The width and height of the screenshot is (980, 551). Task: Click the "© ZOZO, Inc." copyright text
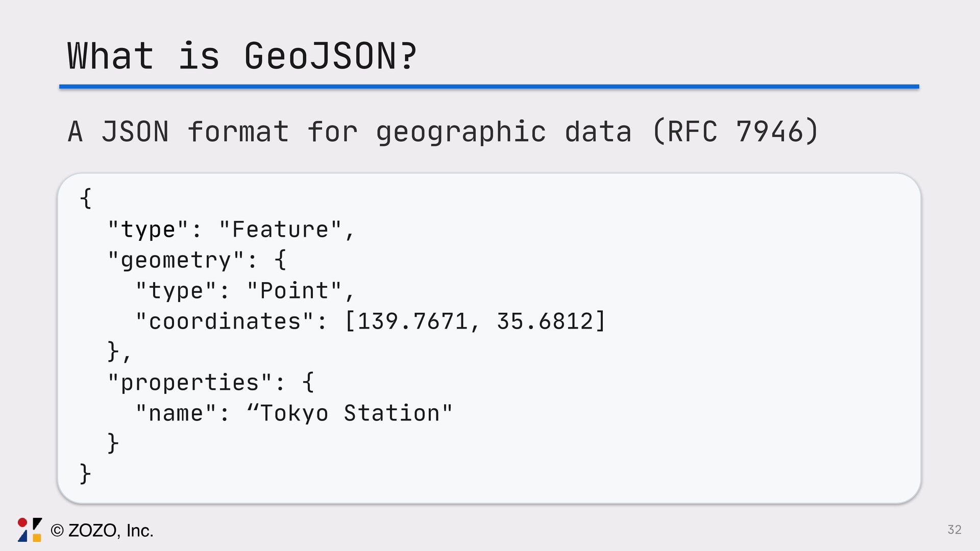[102, 531]
